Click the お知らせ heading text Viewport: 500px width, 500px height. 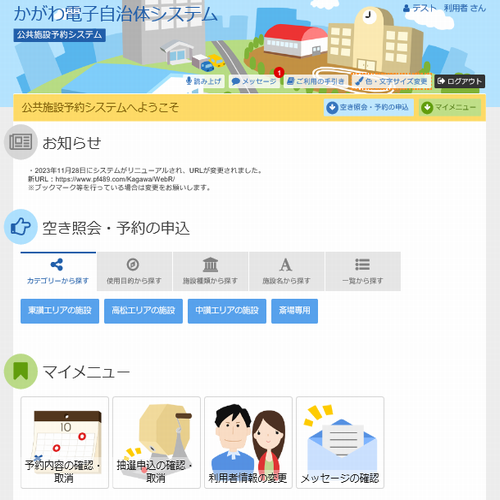point(72,143)
